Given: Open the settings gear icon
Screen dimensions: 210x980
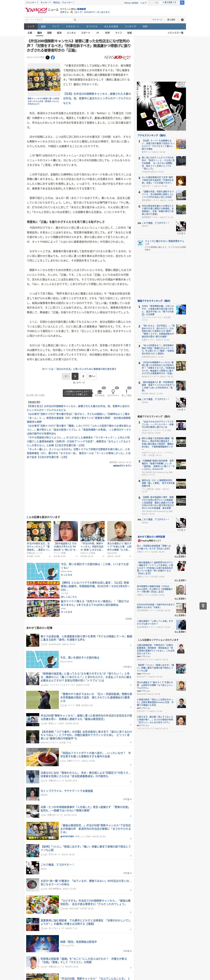Looking at the screenshot, I should 182,20.
